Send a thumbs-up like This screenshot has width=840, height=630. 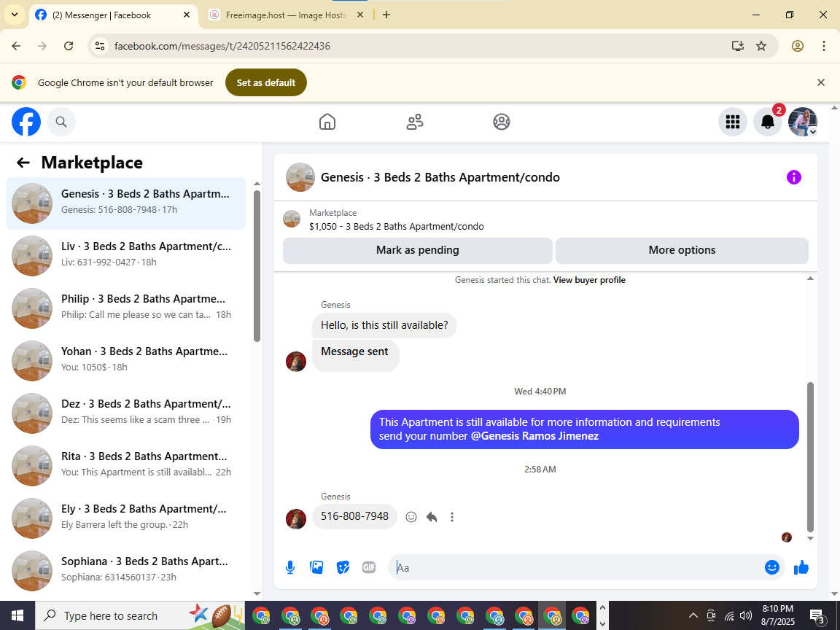tap(801, 567)
